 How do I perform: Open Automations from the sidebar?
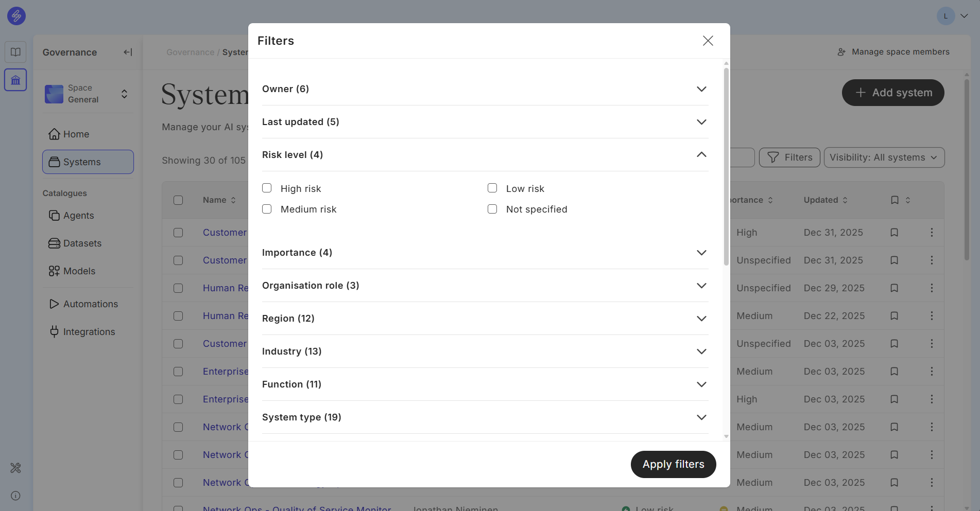[90, 304]
